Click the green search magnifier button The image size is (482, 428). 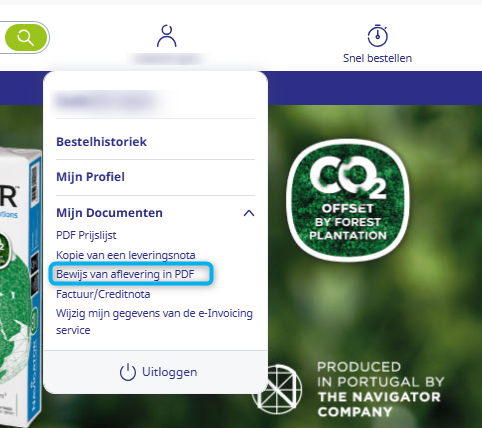(x=26, y=37)
